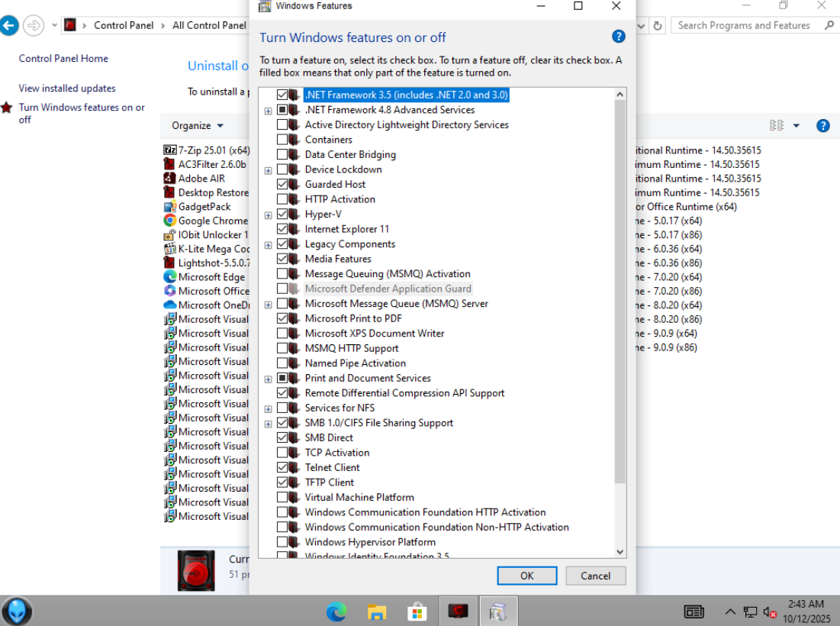Uncheck .NET Framework 3.5 checkbox
The width and height of the screenshot is (840, 626).
click(x=282, y=95)
